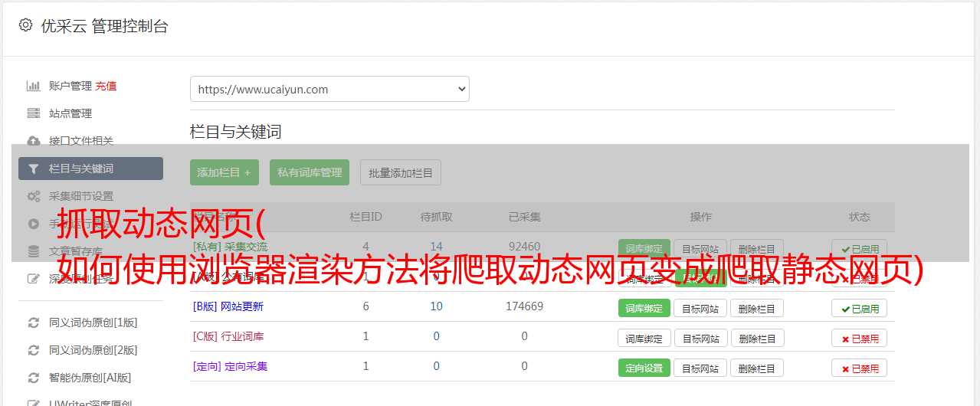The height and width of the screenshot is (406, 980).
Task: Click the green check icon in 网站更新 status
Action: [x=845, y=309]
